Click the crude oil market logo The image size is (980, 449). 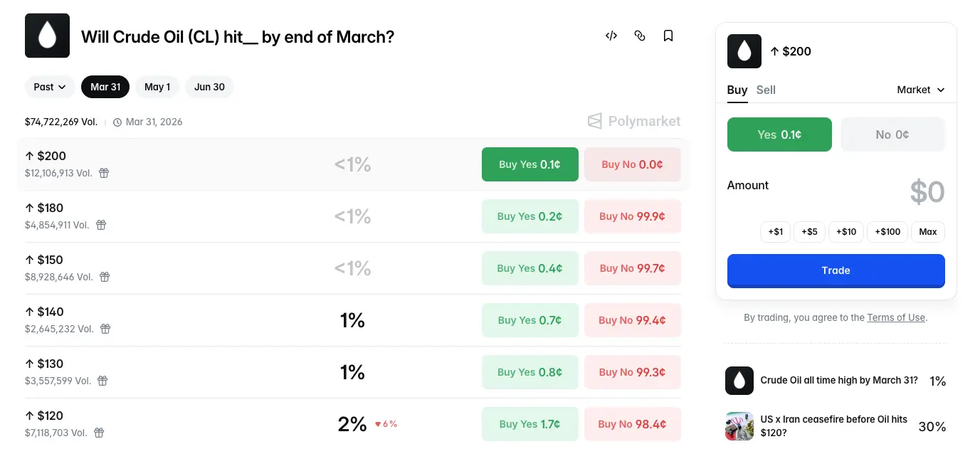(47, 35)
